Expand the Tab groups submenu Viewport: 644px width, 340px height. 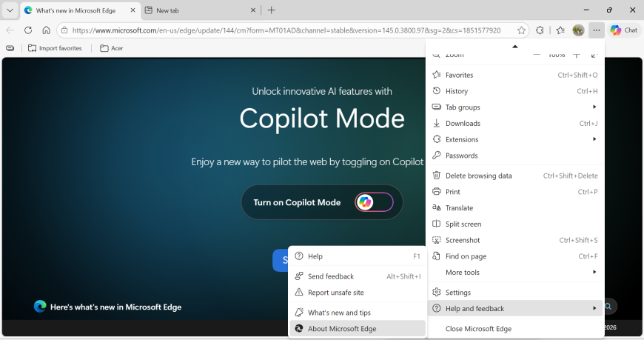pyautogui.click(x=515, y=107)
